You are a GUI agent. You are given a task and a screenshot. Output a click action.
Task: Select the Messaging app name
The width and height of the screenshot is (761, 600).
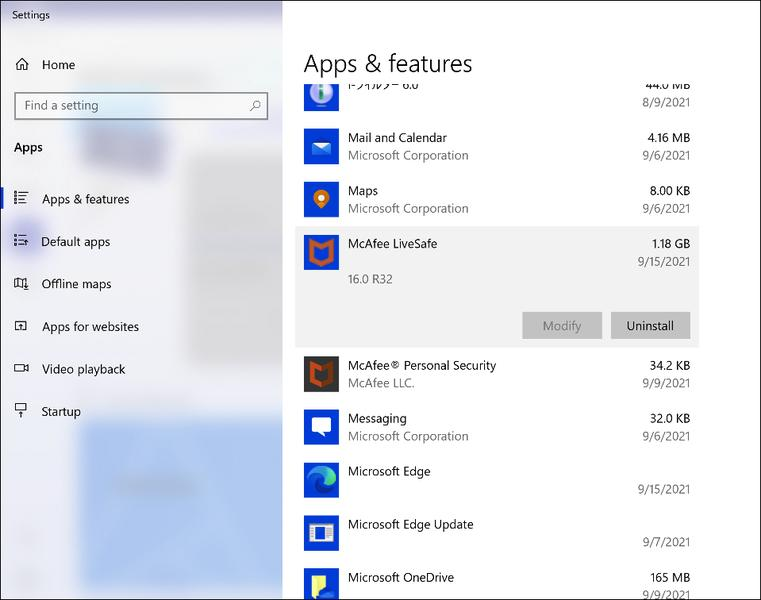(377, 418)
